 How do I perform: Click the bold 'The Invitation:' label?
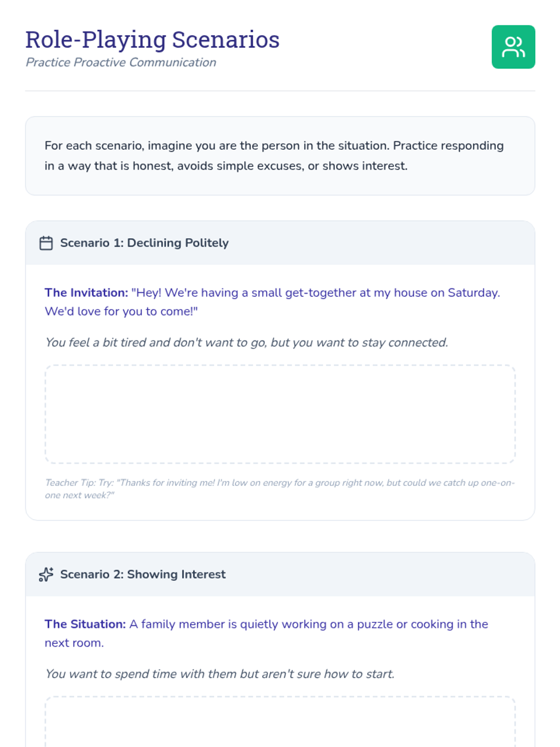[86, 293]
